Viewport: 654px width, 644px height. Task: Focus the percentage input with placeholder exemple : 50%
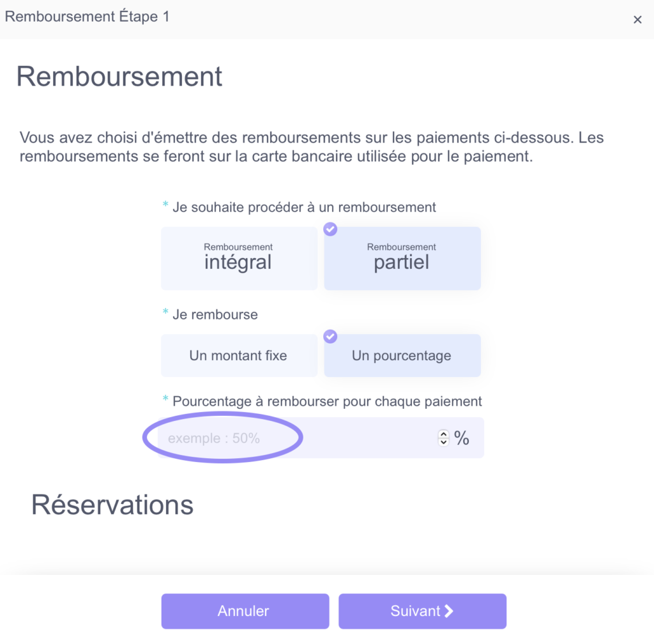pyautogui.click(x=296, y=438)
